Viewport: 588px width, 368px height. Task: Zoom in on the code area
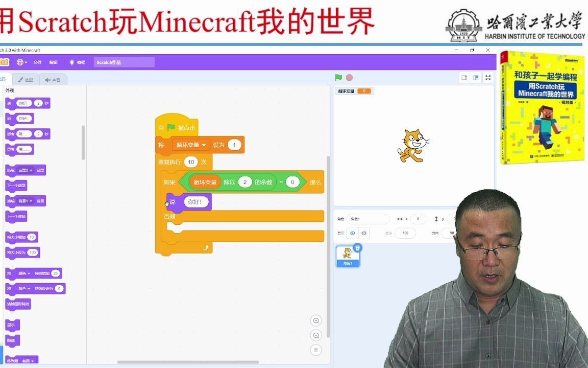tap(316, 320)
